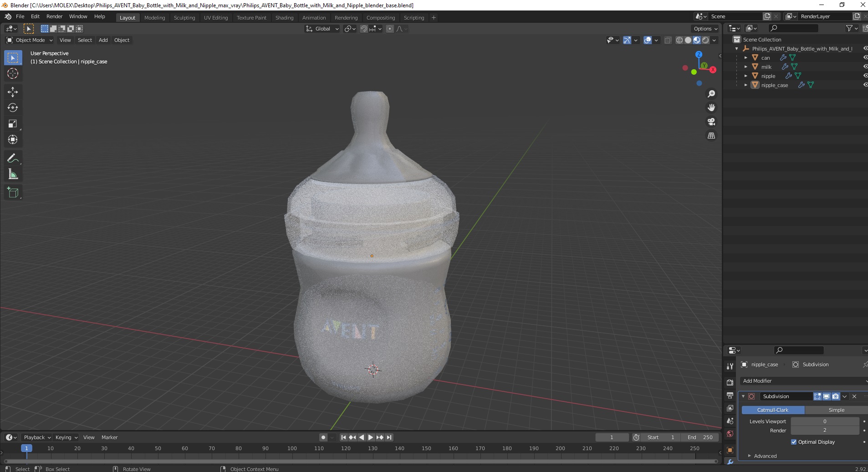Click the Levels Viewport value field
This screenshot has width=868, height=472.
point(825,421)
